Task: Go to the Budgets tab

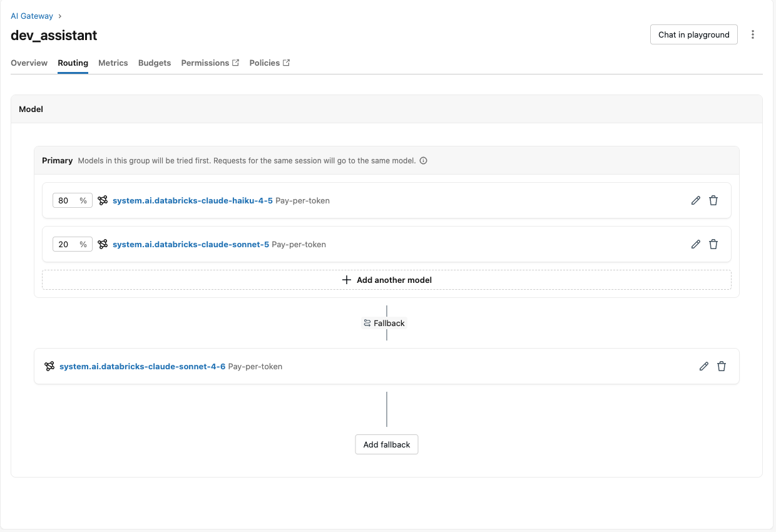Action: point(155,63)
